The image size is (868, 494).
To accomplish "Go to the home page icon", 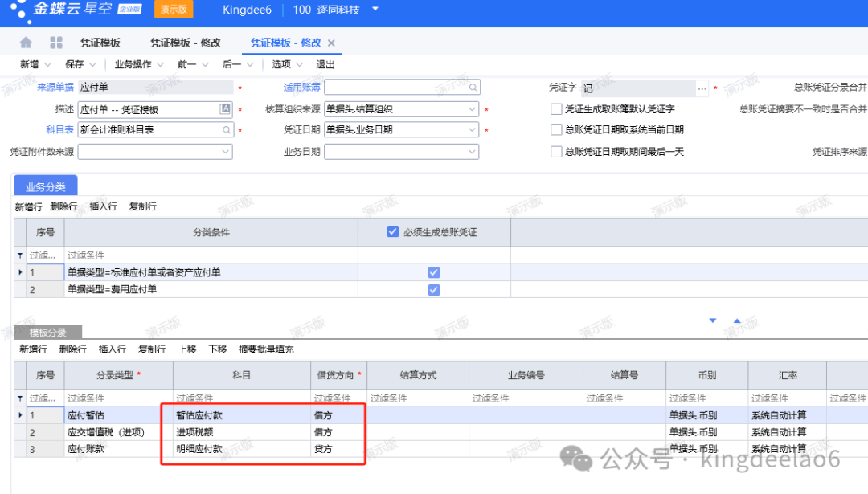I will pos(26,43).
